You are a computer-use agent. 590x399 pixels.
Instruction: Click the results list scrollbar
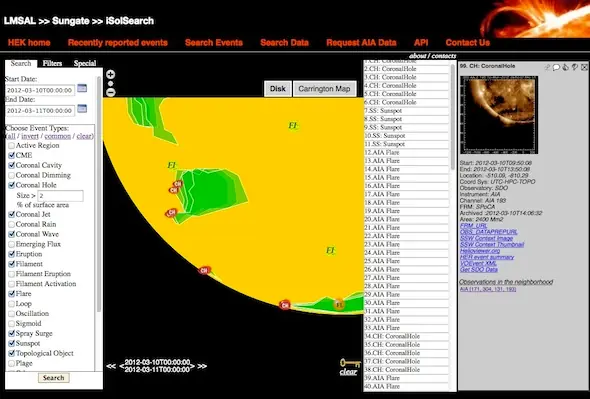[453, 117]
